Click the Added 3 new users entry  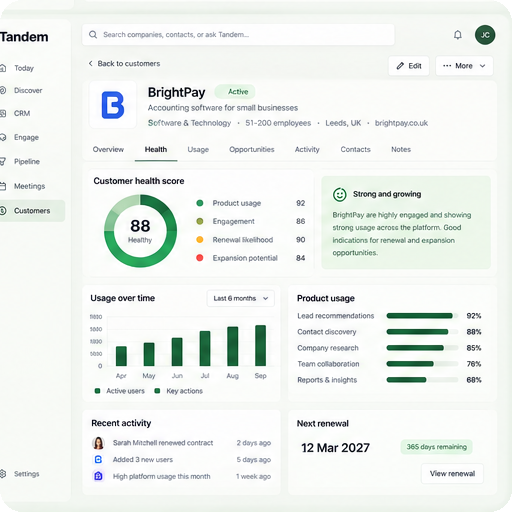[181, 460]
